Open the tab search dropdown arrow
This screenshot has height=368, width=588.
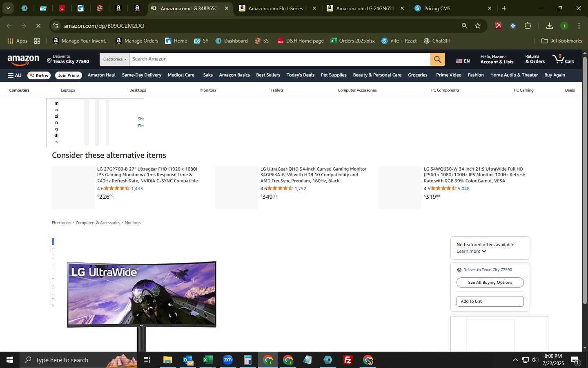[8, 8]
